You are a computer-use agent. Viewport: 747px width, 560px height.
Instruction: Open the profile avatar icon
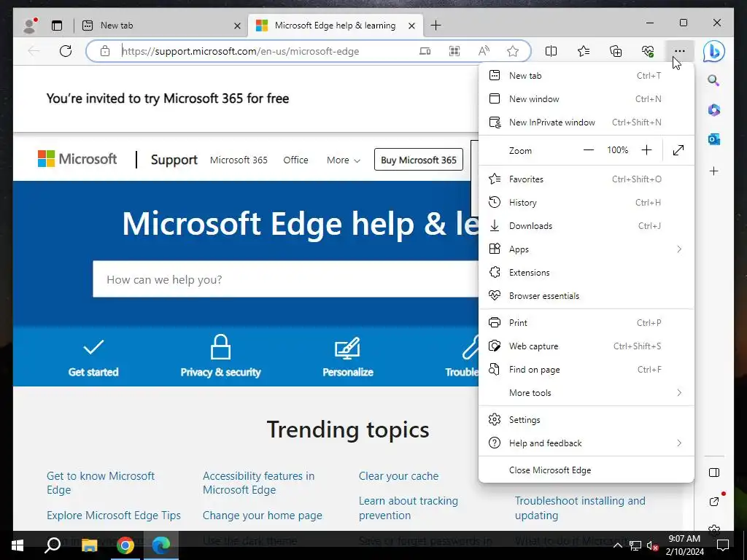[x=29, y=26]
